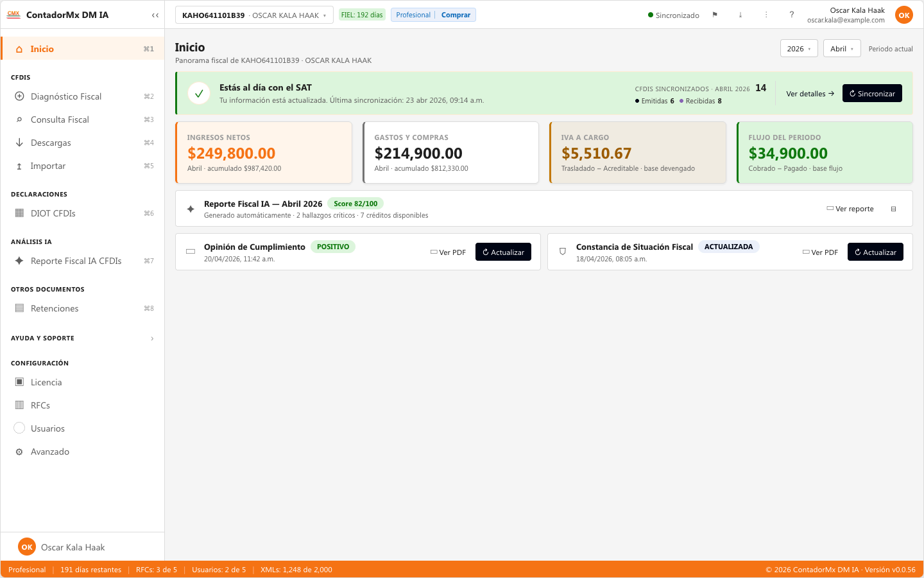
Task: Click the OK user avatar at top right
Action: [904, 15]
